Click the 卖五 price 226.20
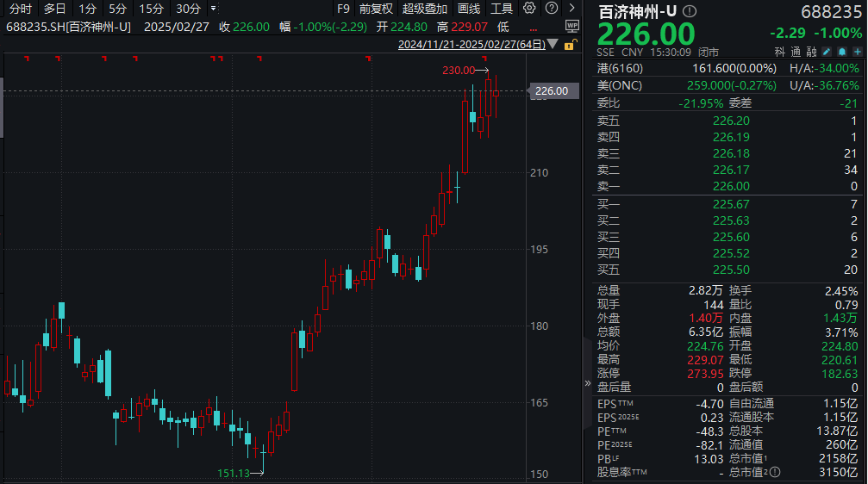The width and height of the screenshot is (868, 484). coord(731,120)
